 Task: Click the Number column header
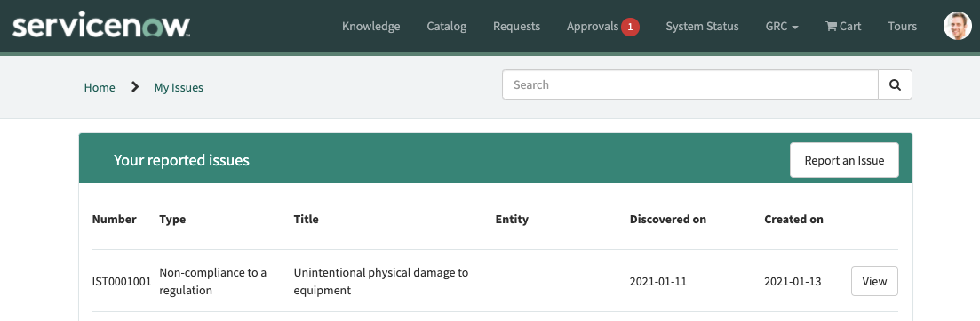(115, 219)
